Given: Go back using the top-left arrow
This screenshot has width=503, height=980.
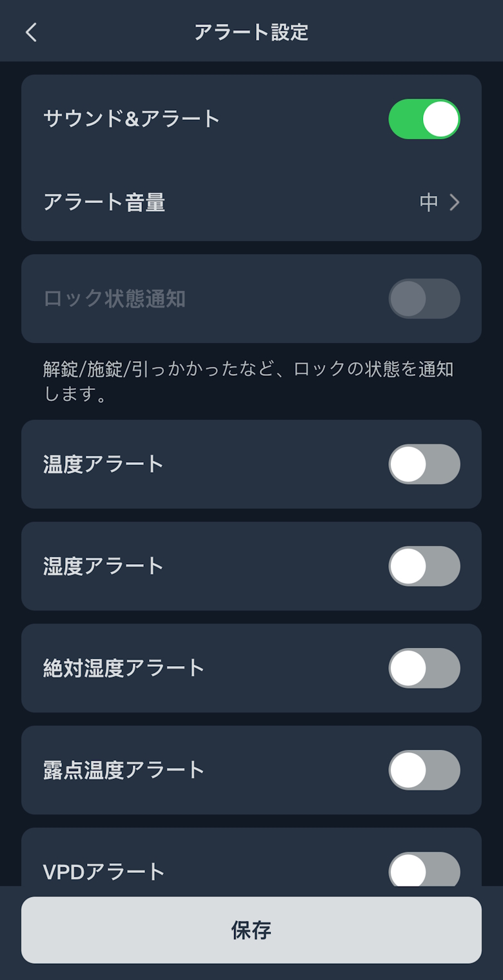Looking at the screenshot, I should (31, 32).
